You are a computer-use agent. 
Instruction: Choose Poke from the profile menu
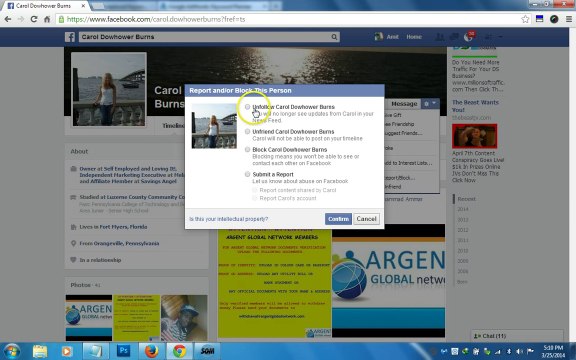pos(389,148)
